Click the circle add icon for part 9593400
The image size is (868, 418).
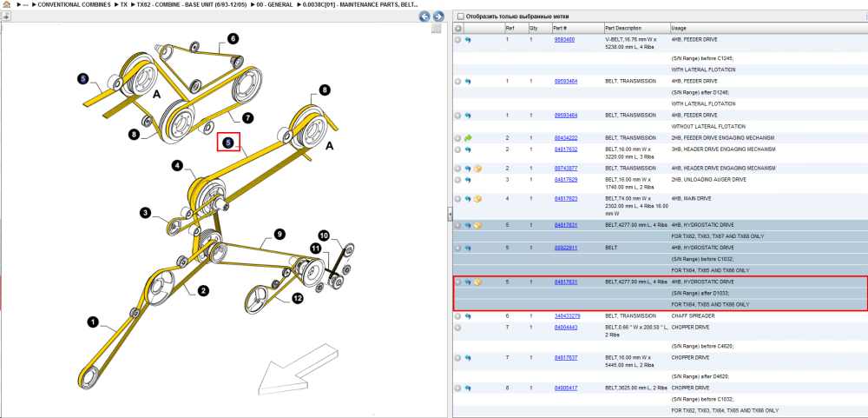[457, 40]
